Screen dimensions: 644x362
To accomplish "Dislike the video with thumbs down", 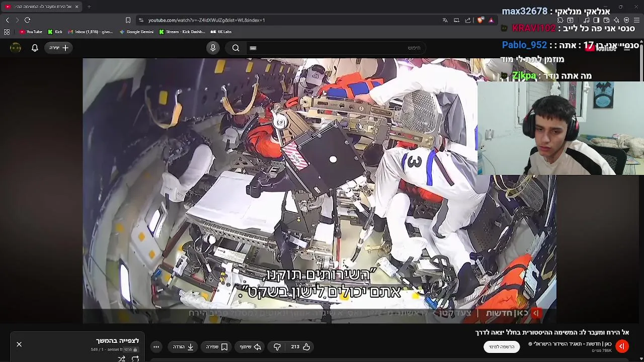I will click(277, 347).
